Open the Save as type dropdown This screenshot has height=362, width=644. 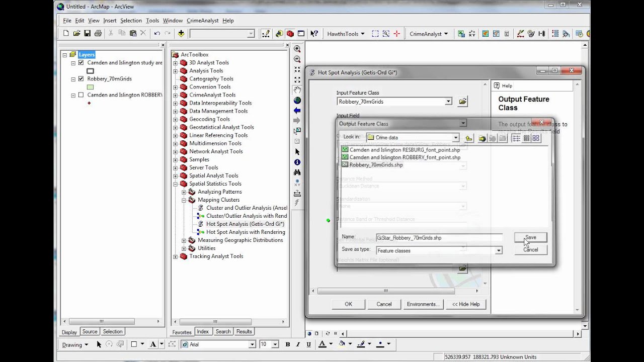(x=499, y=250)
